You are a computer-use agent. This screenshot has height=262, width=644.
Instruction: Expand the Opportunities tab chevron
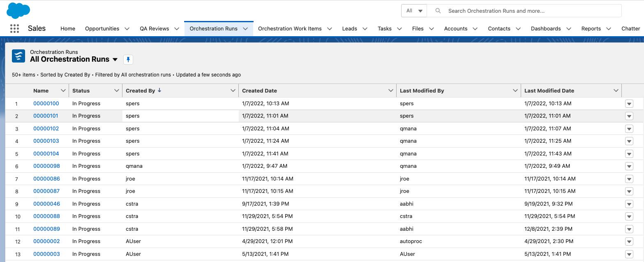[127, 29]
